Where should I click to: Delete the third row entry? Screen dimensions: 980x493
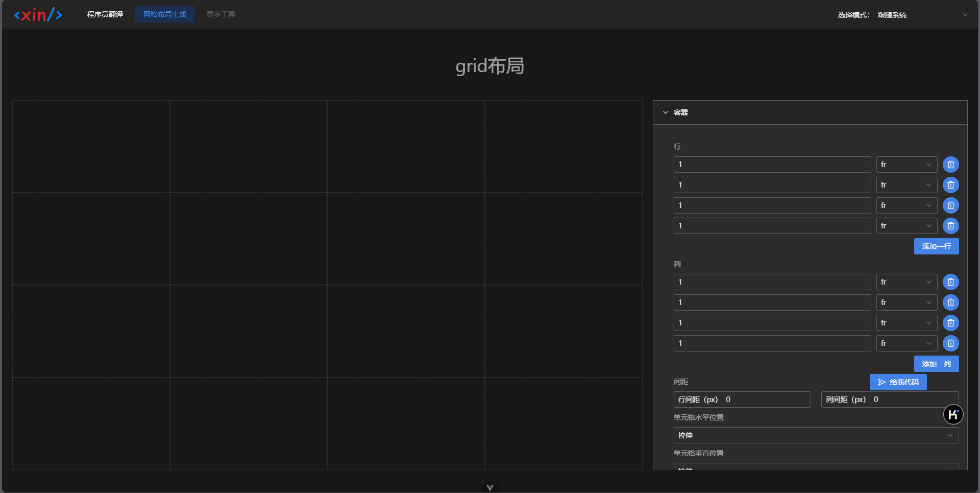point(950,205)
